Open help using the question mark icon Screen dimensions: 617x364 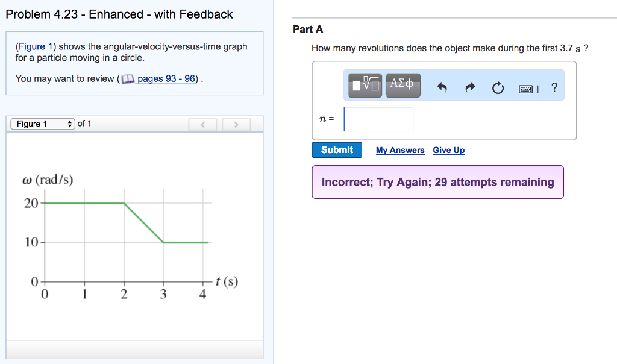click(x=554, y=89)
